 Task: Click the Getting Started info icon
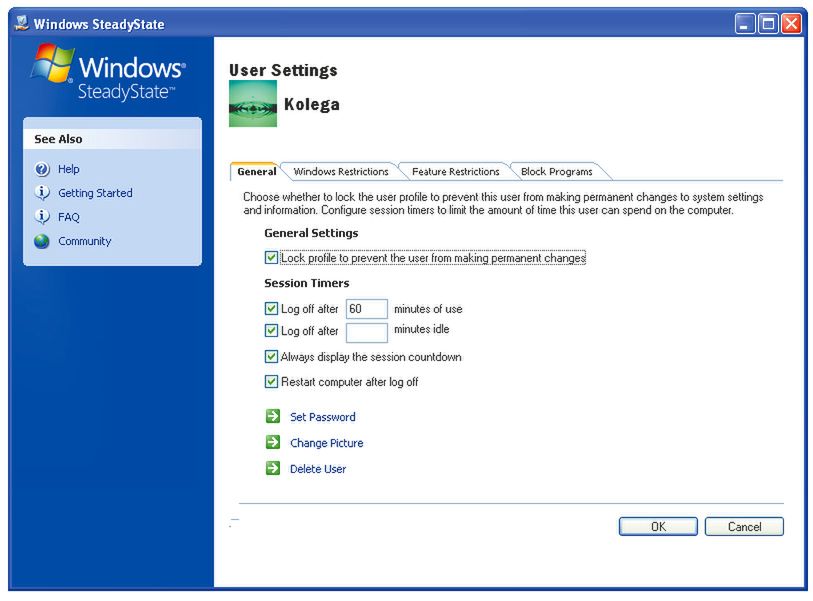click(x=42, y=192)
